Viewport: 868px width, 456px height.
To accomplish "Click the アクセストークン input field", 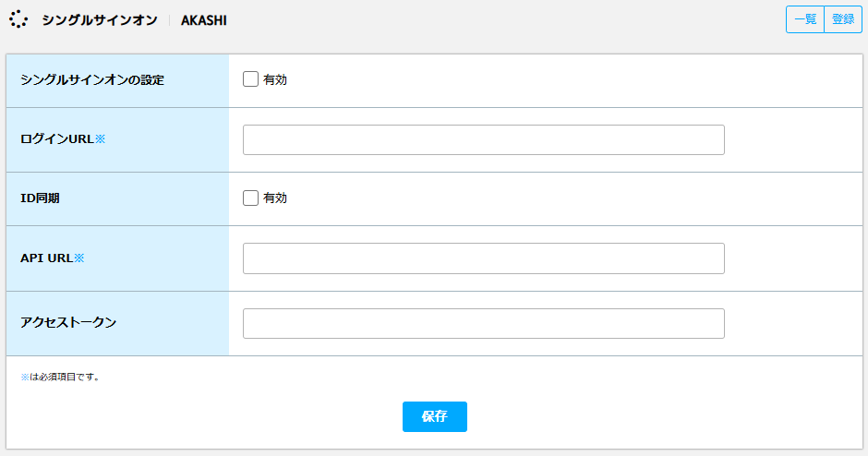I will 483,323.
